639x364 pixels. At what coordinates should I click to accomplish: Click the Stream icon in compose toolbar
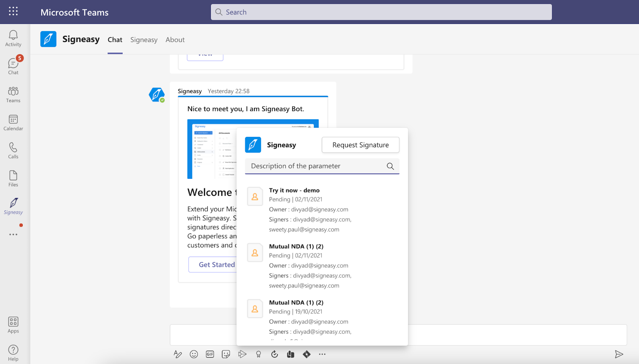pos(242,354)
